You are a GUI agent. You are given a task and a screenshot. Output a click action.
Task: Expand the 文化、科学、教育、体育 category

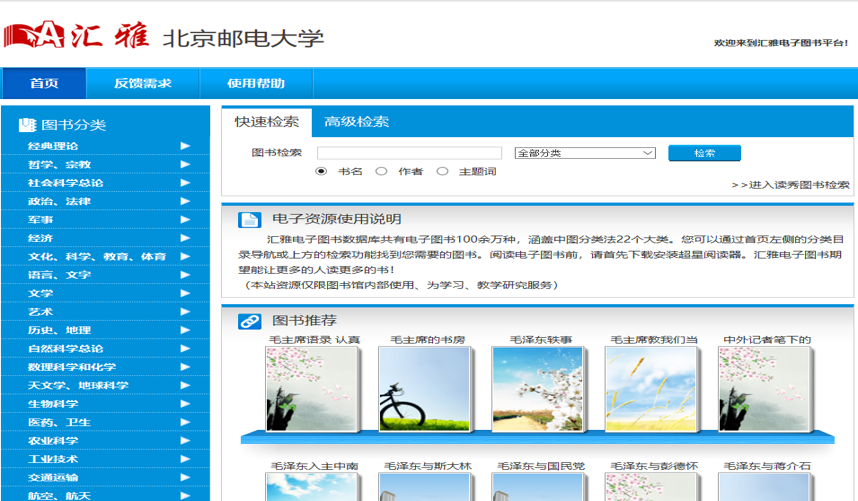click(x=96, y=256)
